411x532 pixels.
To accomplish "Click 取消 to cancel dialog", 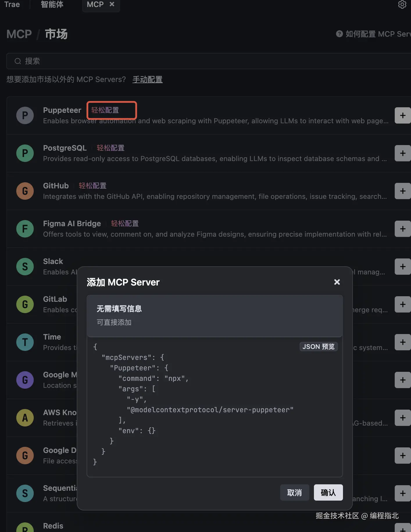I will pyautogui.click(x=294, y=492).
